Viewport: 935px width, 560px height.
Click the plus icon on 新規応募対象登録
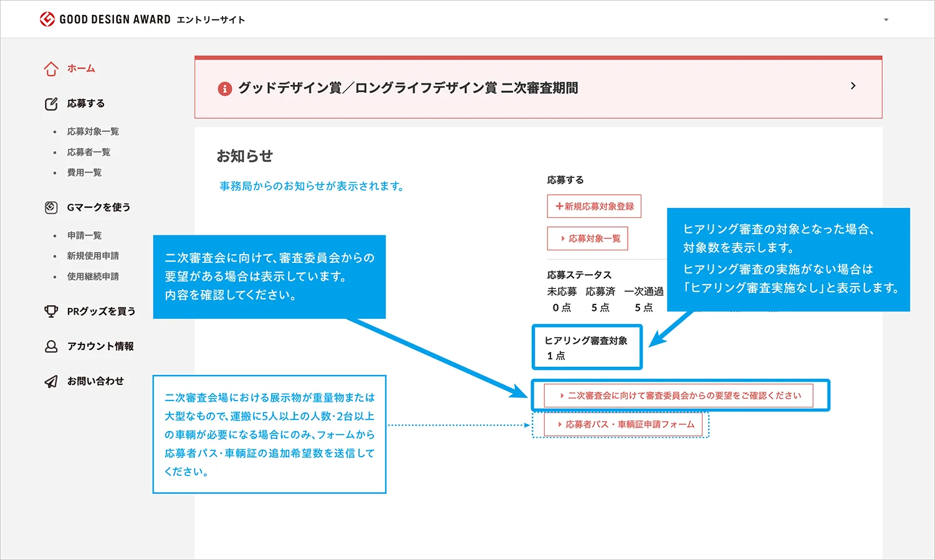point(559,206)
